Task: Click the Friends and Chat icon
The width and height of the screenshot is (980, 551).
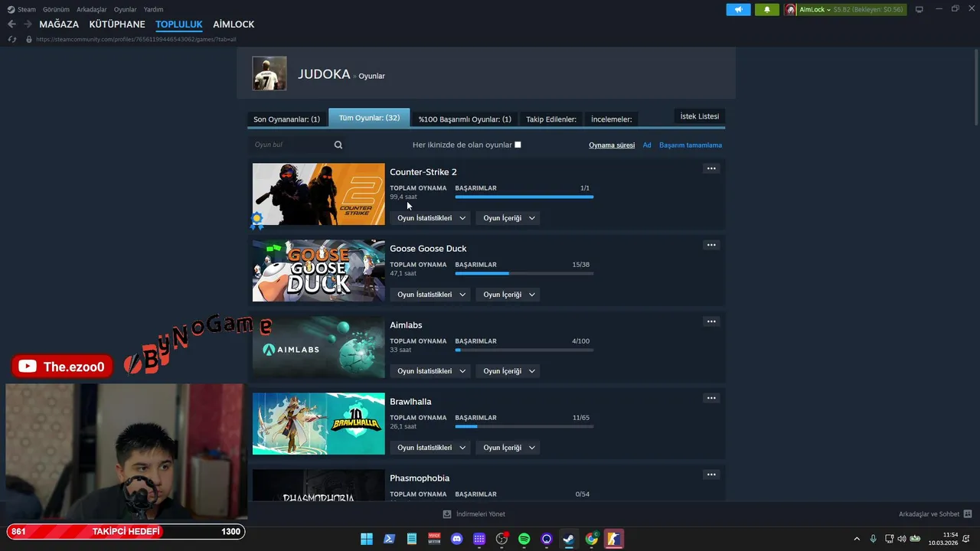Action: (x=968, y=514)
